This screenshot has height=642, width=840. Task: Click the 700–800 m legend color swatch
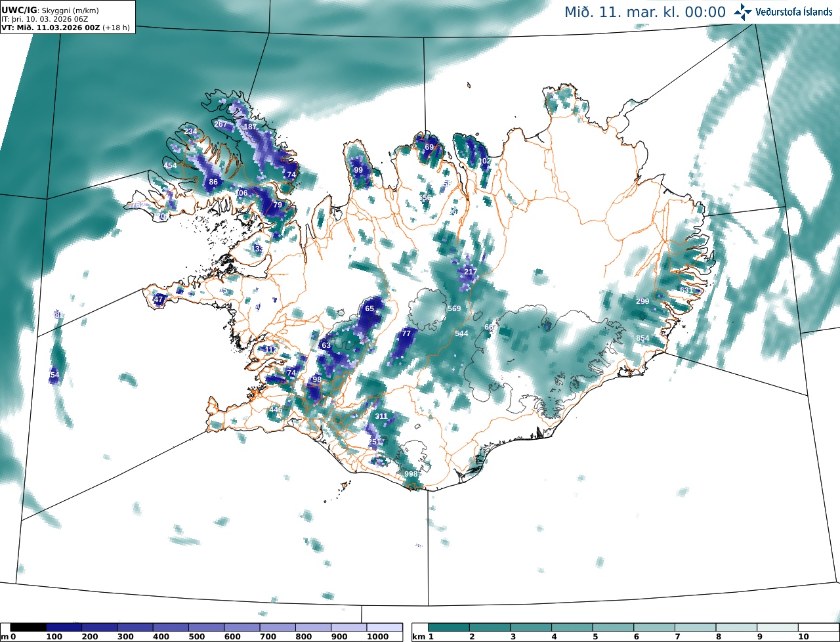point(278,628)
